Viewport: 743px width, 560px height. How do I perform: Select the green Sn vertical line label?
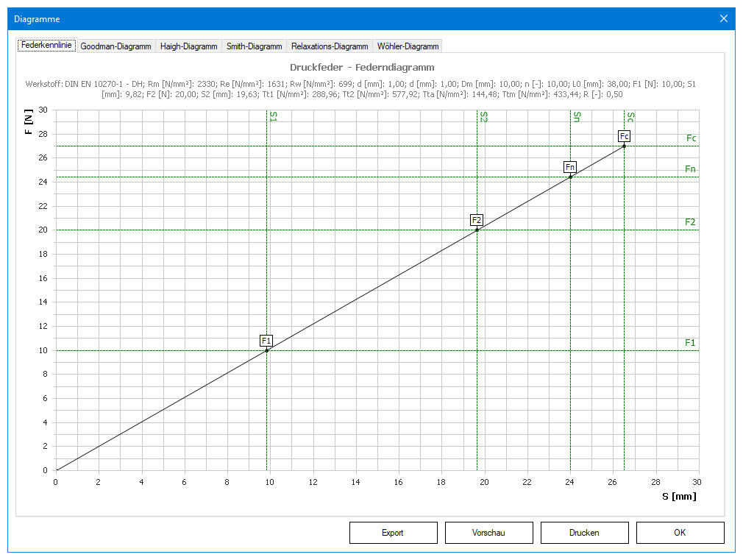click(x=576, y=116)
